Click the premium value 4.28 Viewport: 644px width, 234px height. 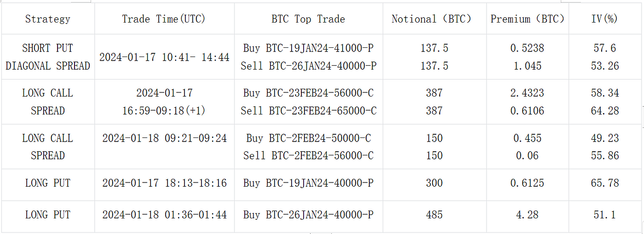coord(527,215)
